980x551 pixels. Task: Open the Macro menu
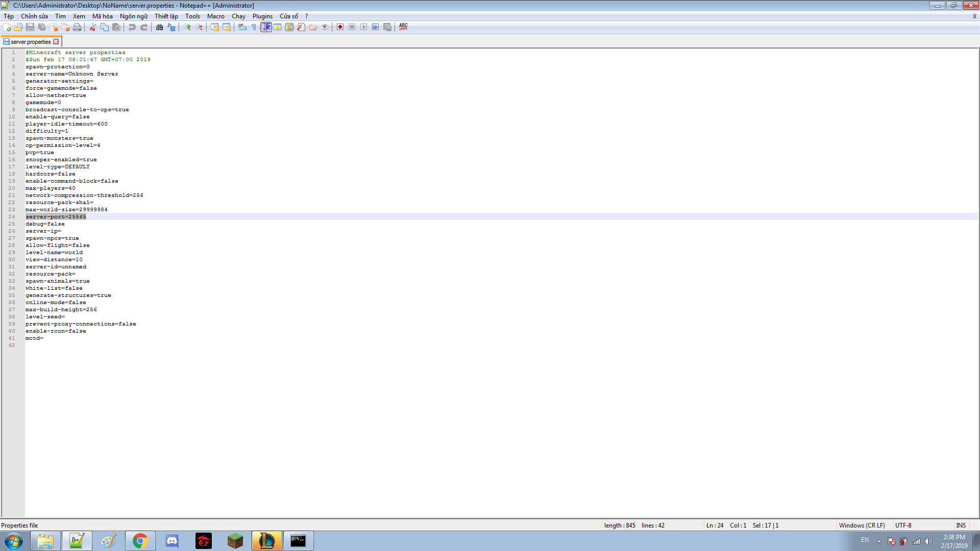215,16
